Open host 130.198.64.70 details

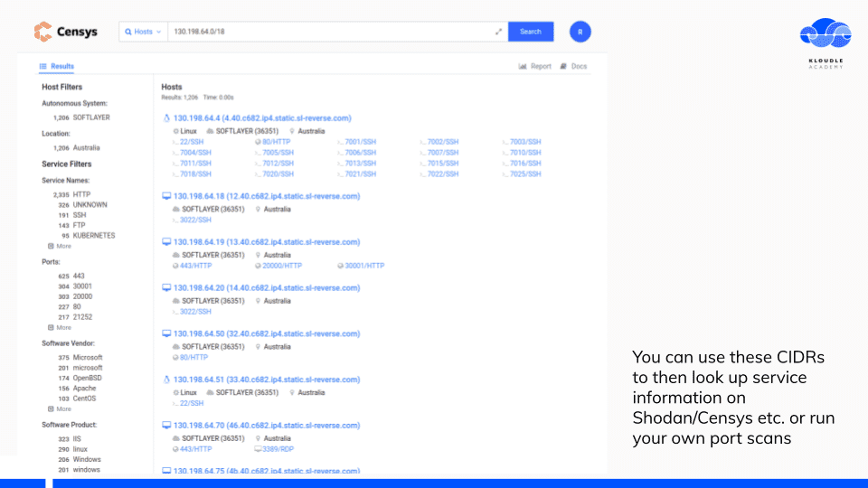(x=266, y=426)
